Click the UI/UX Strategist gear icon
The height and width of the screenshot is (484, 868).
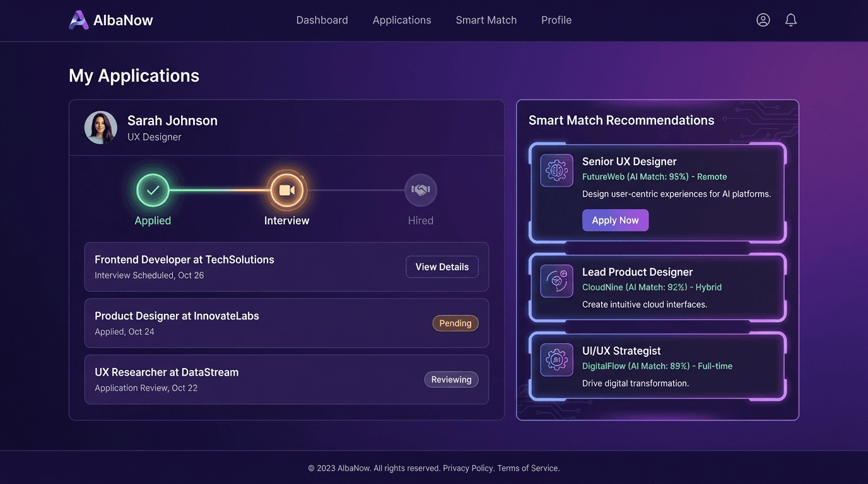[556, 360]
